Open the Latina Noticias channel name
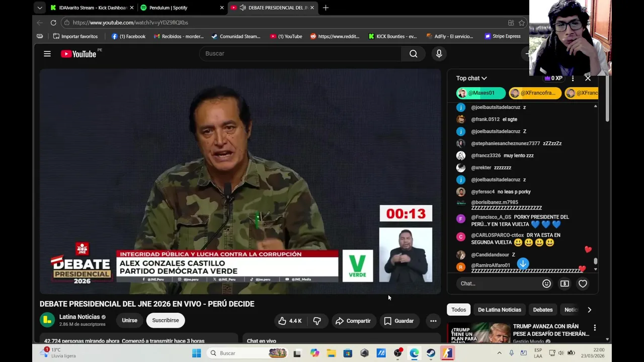This screenshot has width=644, height=362. point(79,317)
